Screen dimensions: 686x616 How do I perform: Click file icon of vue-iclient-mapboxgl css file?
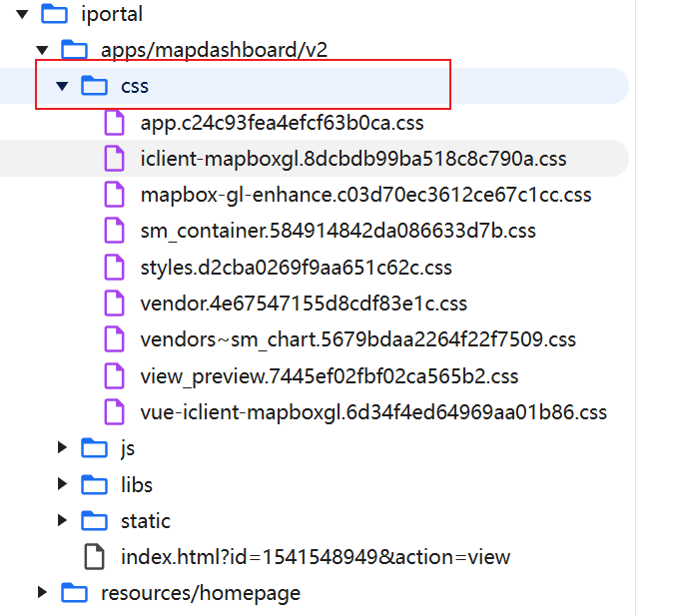(114, 411)
